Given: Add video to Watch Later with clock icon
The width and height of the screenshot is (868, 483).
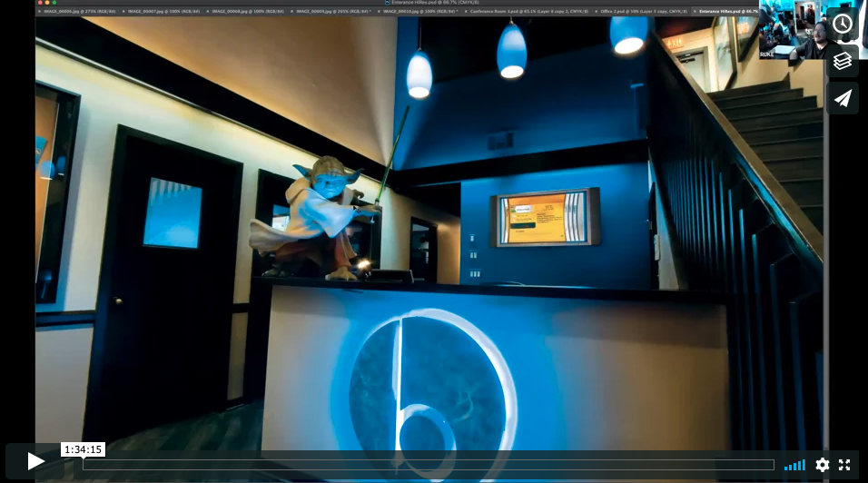Looking at the screenshot, I should 843,24.
